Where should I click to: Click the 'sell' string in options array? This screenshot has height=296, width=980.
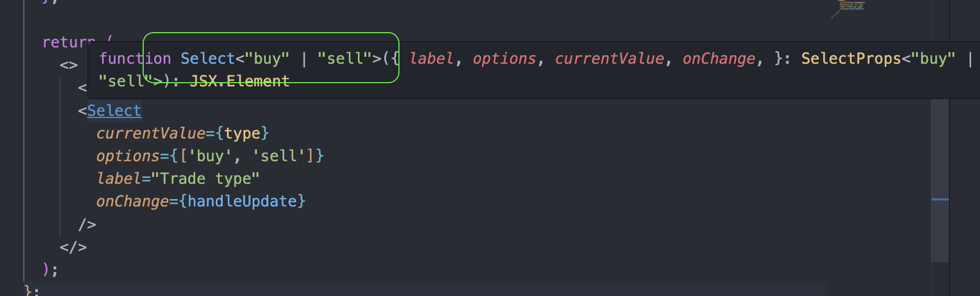tap(279, 156)
